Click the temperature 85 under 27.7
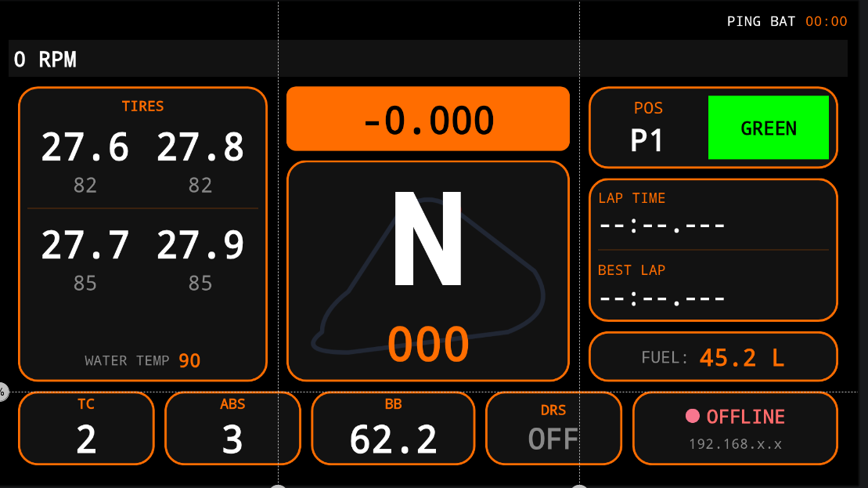Screen dimensions: 868x488 (x=85, y=283)
